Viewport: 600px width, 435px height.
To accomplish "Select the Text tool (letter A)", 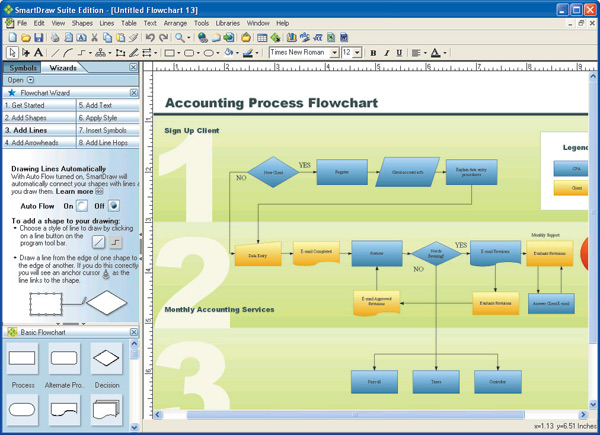I will point(39,53).
